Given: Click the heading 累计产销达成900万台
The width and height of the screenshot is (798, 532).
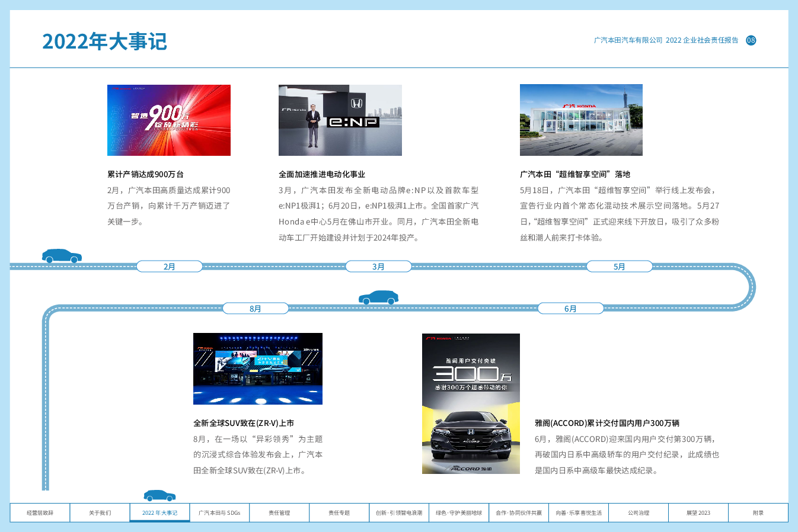Looking at the screenshot, I should pos(146,174).
